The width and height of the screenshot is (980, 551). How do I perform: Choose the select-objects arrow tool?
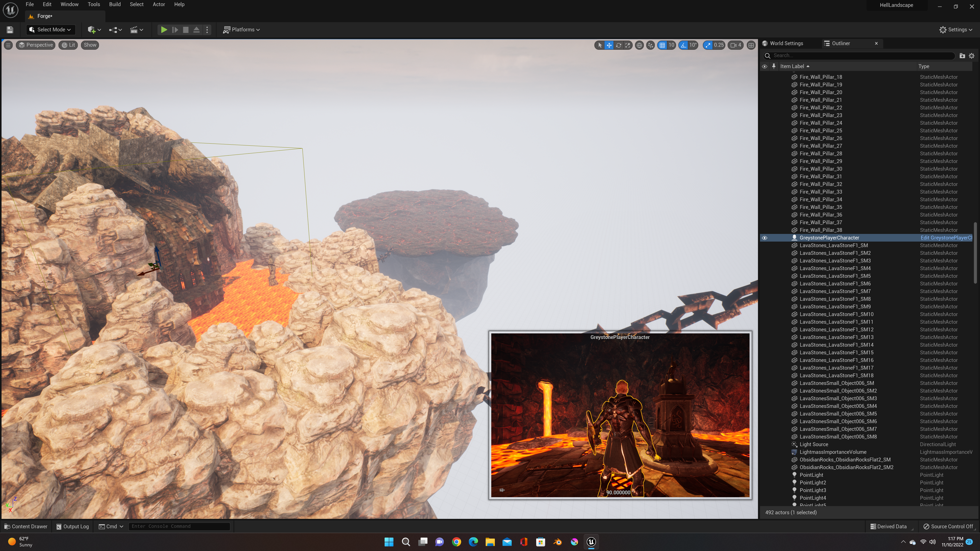coord(600,45)
